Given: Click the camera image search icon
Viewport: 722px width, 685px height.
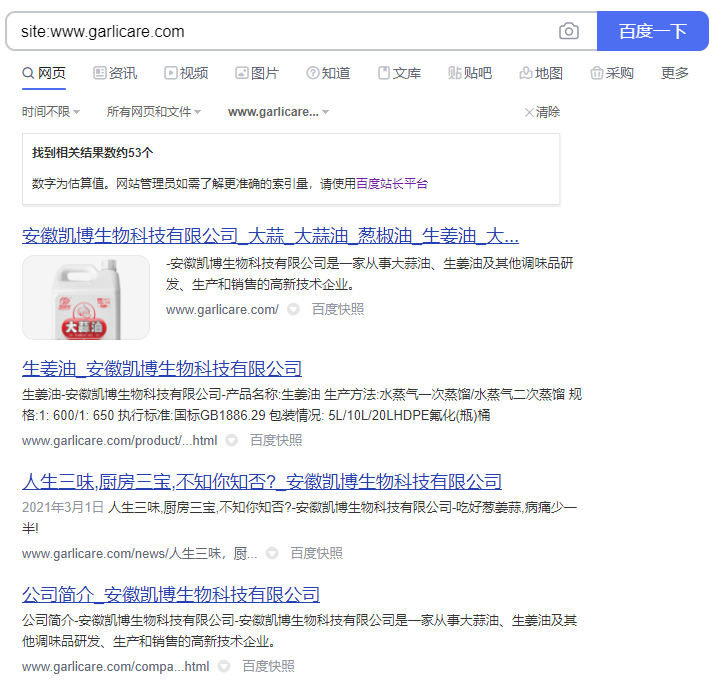Looking at the screenshot, I should 569,31.
